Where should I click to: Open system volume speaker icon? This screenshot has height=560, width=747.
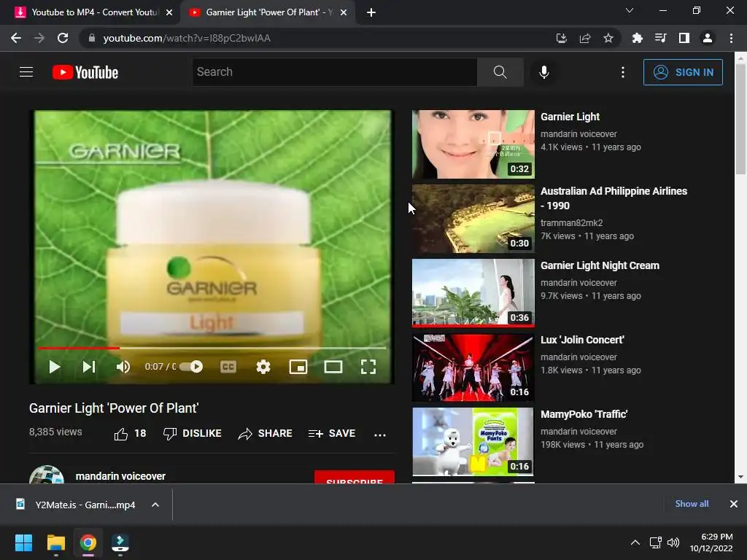(673, 542)
